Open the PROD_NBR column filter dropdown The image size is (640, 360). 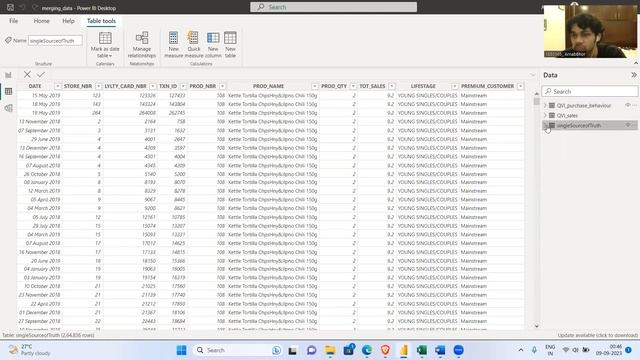tap(222, 86)
